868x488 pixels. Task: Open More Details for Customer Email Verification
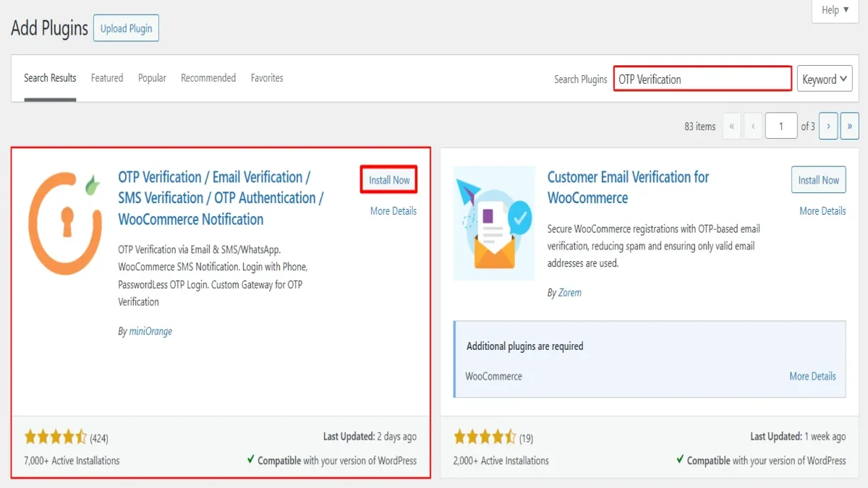pos(822,211)
